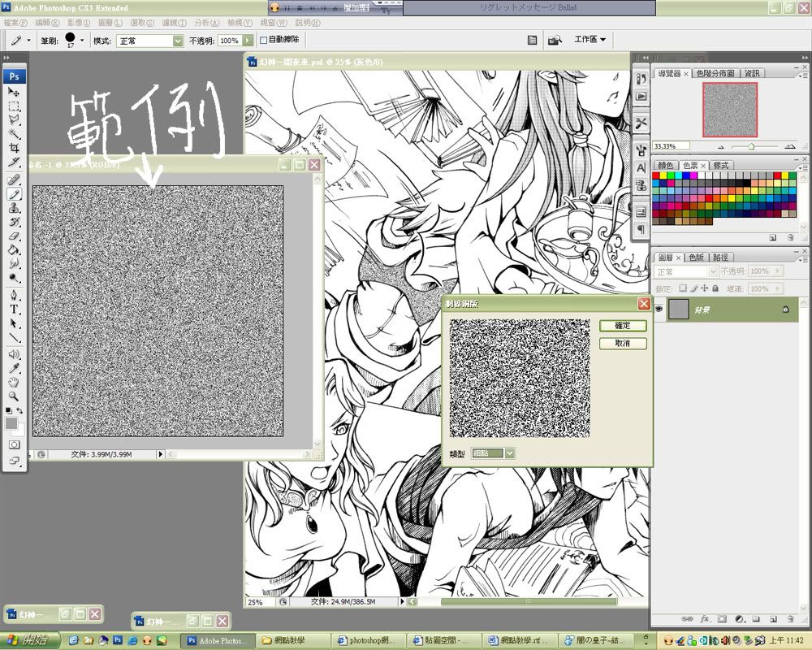Select the Pen tool
This screenshot has height=650, width=812.
(14, 296)
